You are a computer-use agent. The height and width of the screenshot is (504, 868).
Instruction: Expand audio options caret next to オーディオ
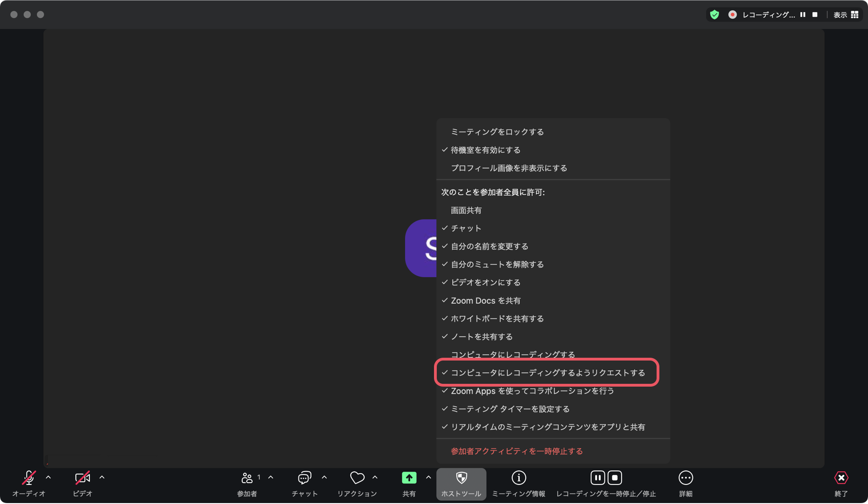48,477
